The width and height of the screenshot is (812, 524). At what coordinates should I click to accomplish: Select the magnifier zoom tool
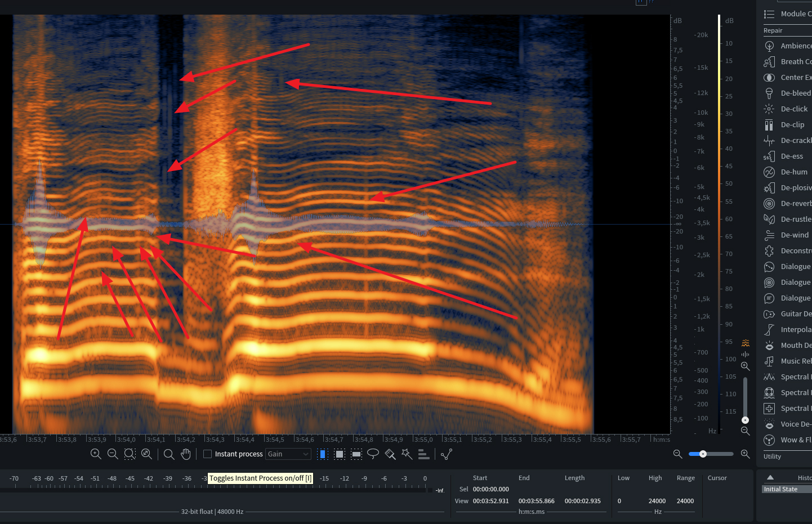[x=169, y=454]
